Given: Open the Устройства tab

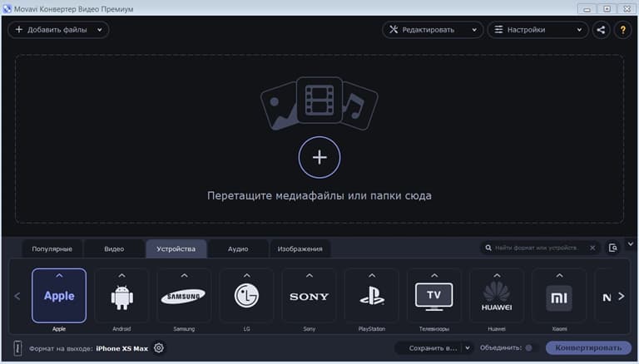Looking at the screenshot, I should click(176, 248).
